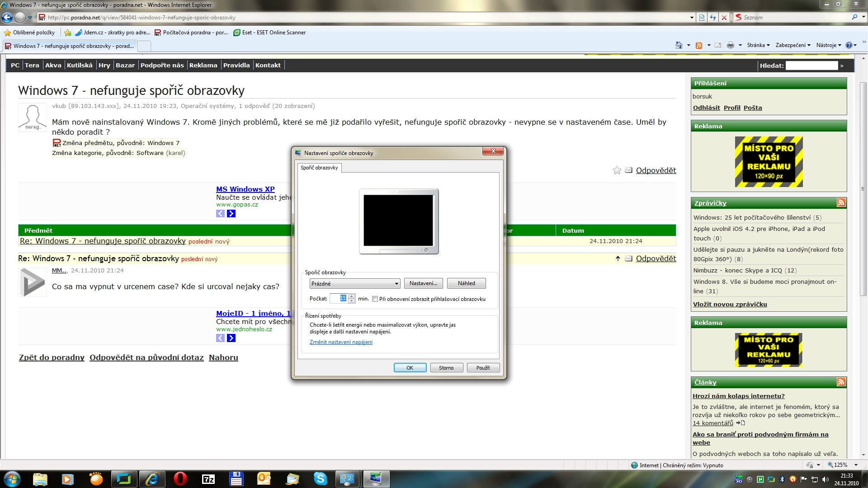Image resolution: width=868 pixels, height=488 pixels.
Task: Open 'Hry' in the site navigation
Action: (x=104, y=65)
